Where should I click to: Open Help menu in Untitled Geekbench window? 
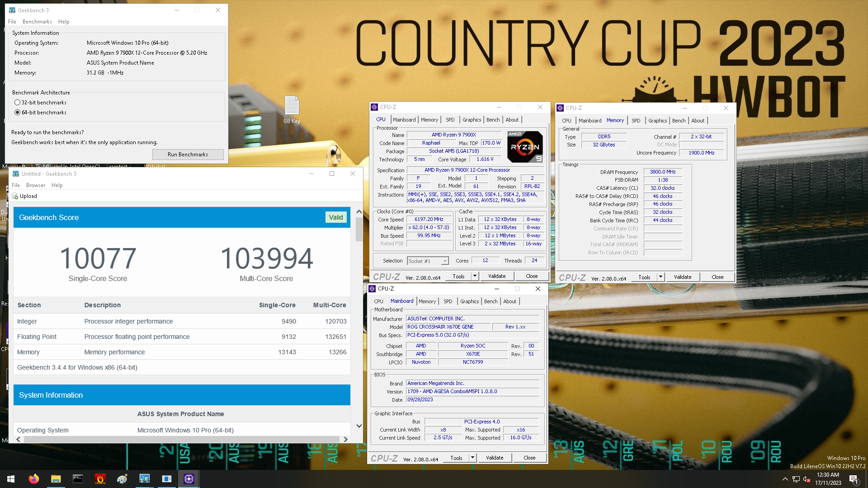(x=57, y=185)
